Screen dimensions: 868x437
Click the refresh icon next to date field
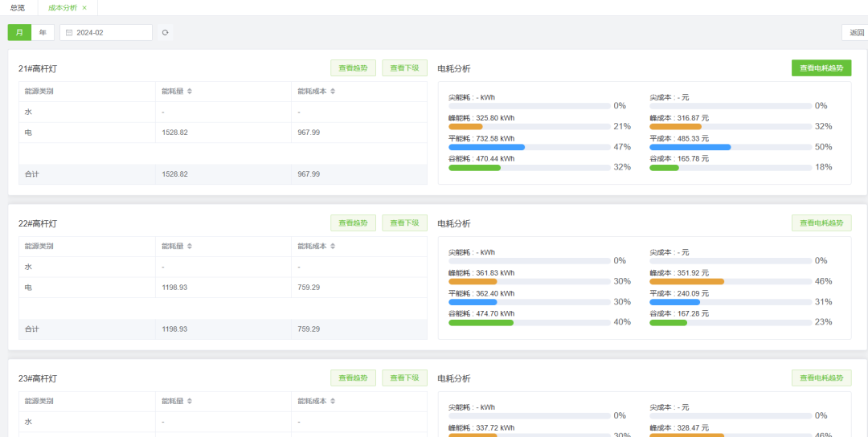[x=165, y=33]
